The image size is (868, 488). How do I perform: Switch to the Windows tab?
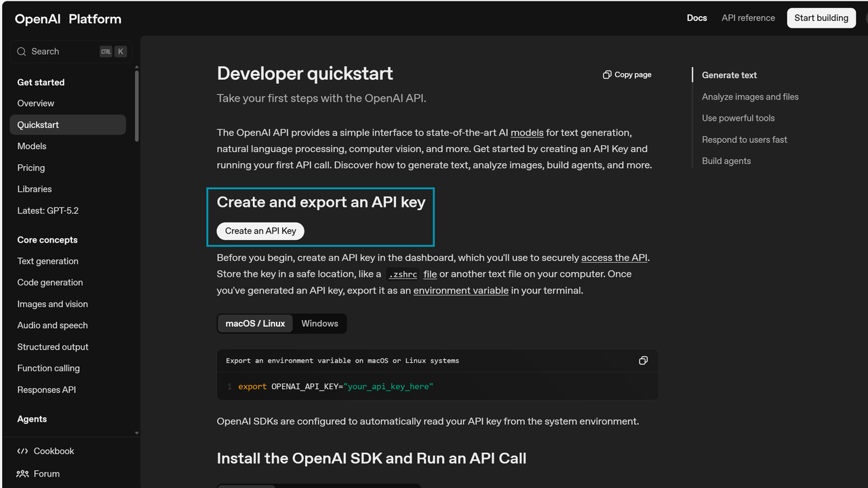coord(319,323)
